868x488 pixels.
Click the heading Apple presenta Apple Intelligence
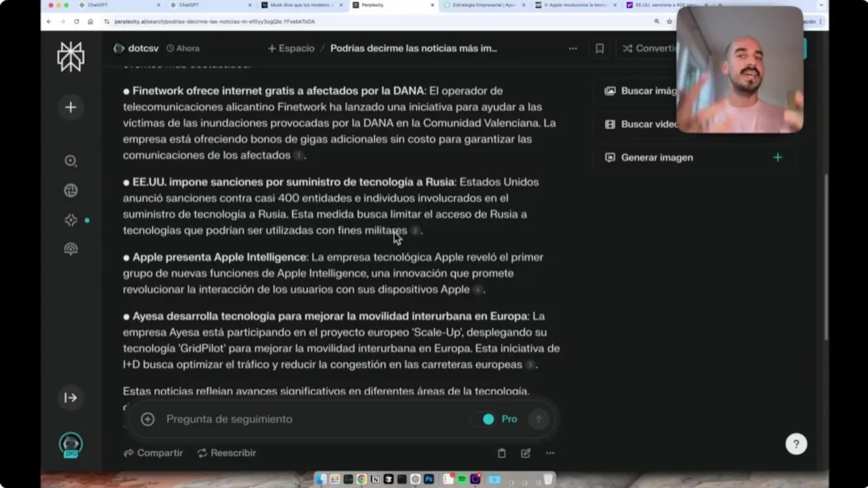219,257
